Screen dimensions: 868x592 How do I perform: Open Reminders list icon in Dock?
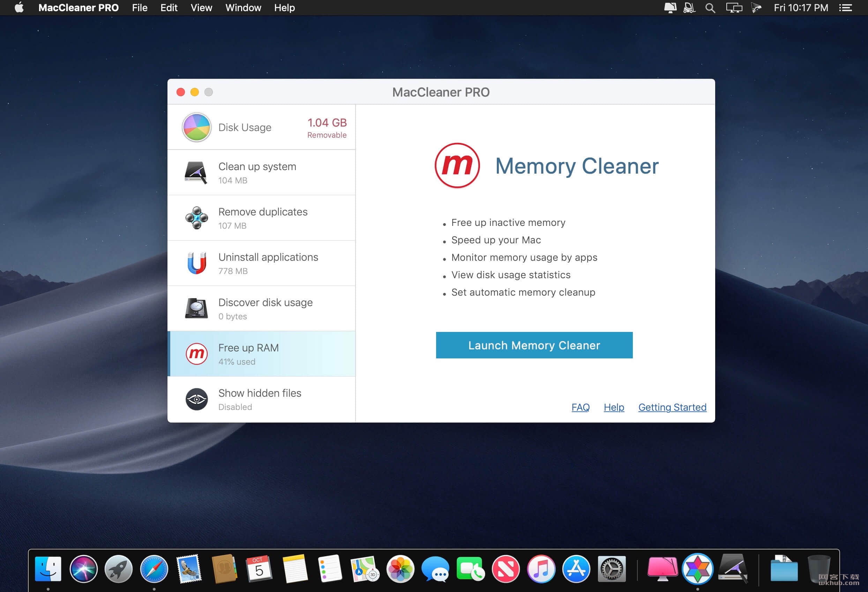click(330, 569)
